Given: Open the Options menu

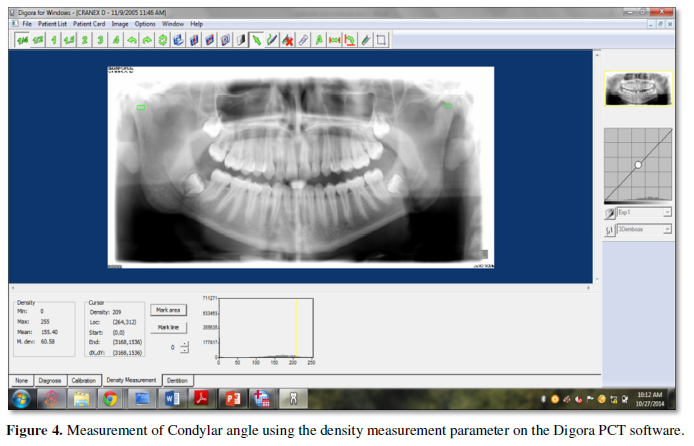Looking at the screenshot, I should coord(145,22).
